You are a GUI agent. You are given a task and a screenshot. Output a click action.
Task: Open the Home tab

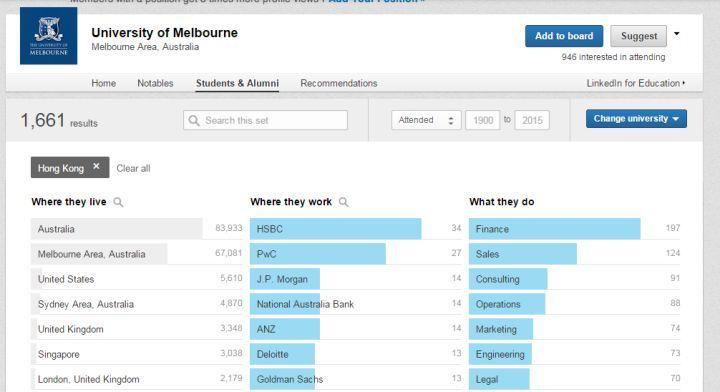(103, 83)
